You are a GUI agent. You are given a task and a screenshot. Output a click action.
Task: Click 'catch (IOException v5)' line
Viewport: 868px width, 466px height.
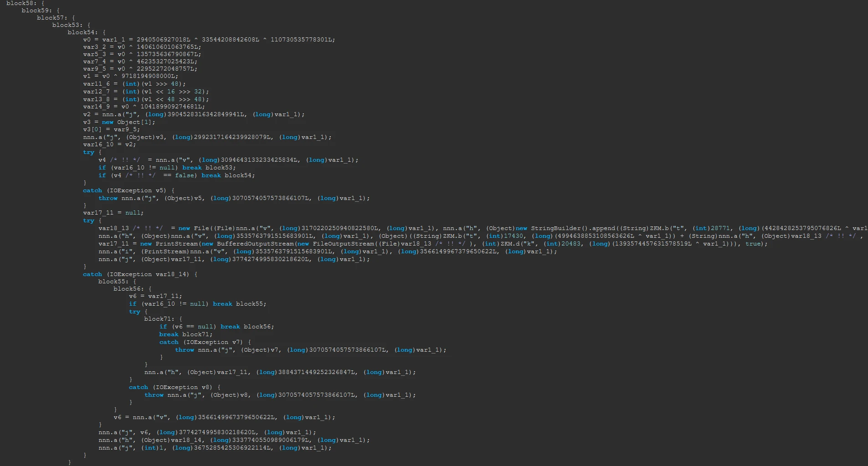coord(129,190)
